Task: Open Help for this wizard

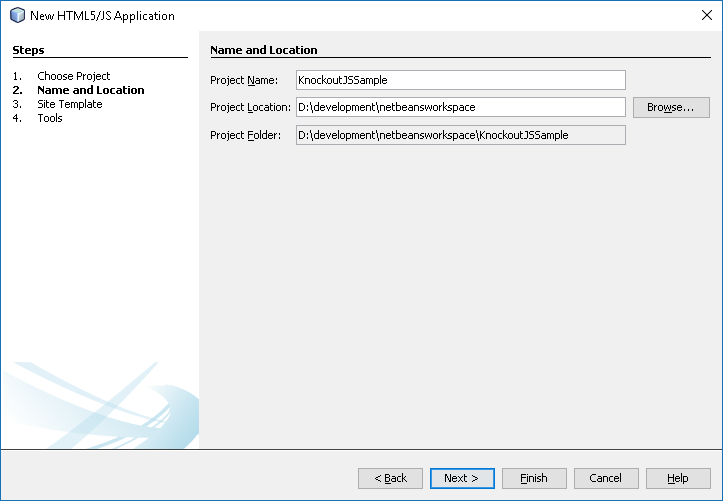Action: [x=678, y=478]
